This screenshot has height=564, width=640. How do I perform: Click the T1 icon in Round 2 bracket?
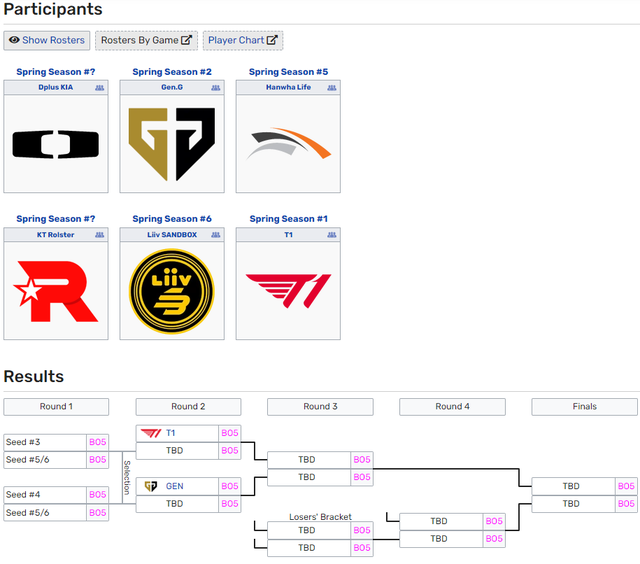coord(151,433)
